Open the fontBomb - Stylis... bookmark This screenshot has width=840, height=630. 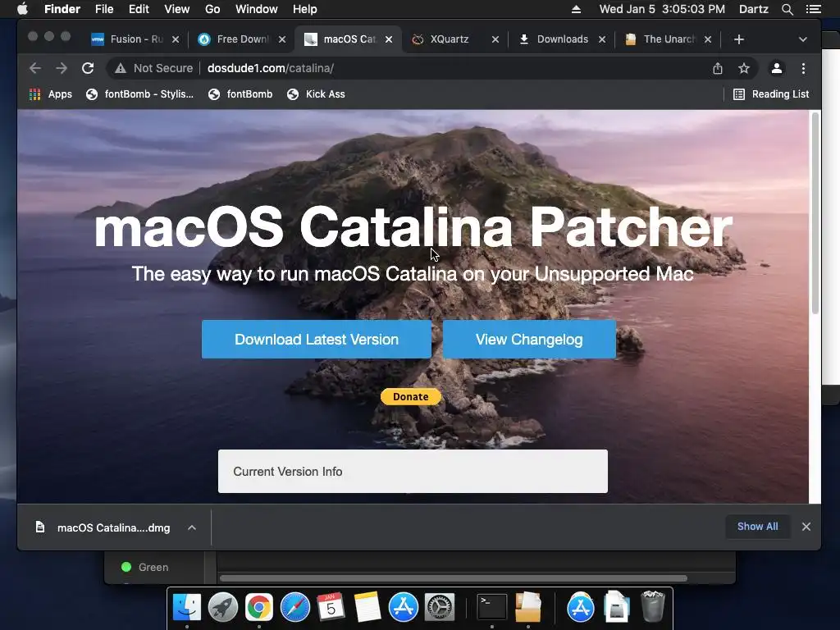139,94
